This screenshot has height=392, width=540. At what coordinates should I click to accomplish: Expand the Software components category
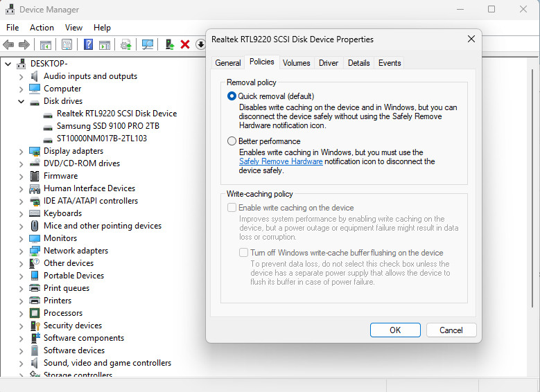click(x=21, y=338)
